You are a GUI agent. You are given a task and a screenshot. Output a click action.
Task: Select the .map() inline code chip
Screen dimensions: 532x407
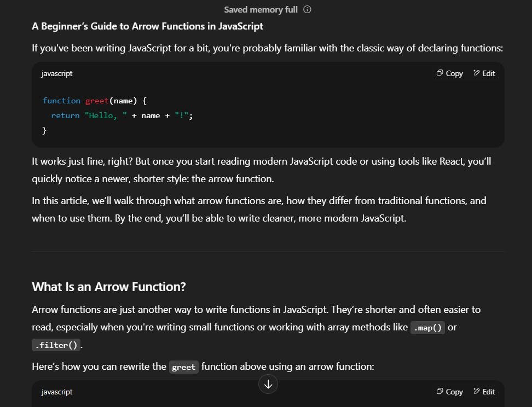[x=427, y=327]
